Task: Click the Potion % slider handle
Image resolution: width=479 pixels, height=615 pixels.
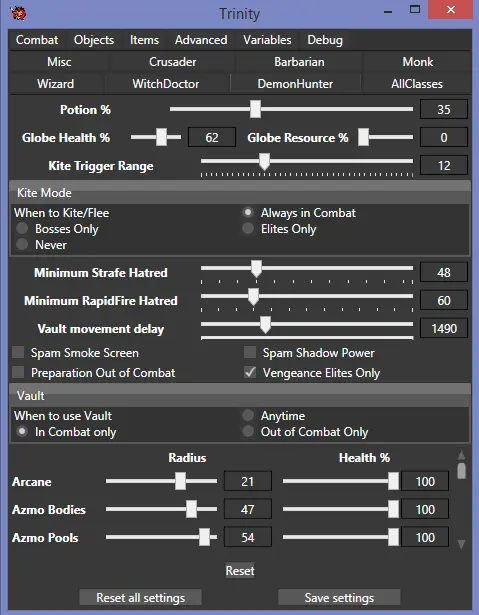Action: coord(255,109)
